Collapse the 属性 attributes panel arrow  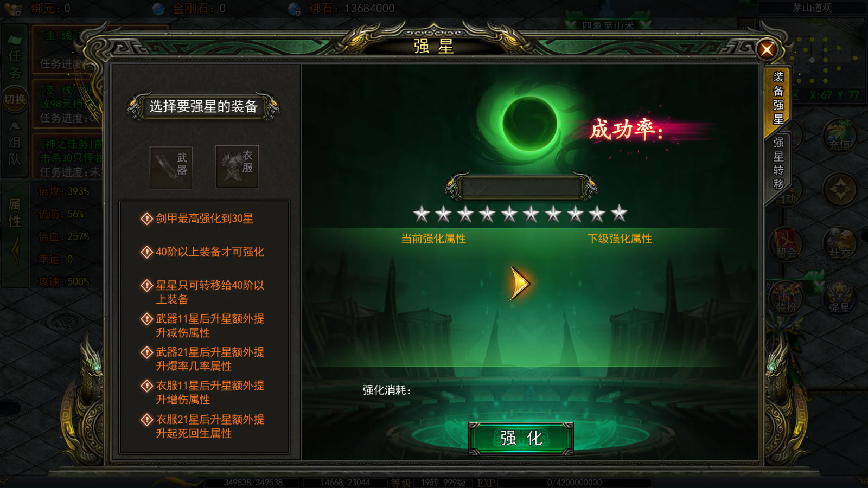click(16, 251)
